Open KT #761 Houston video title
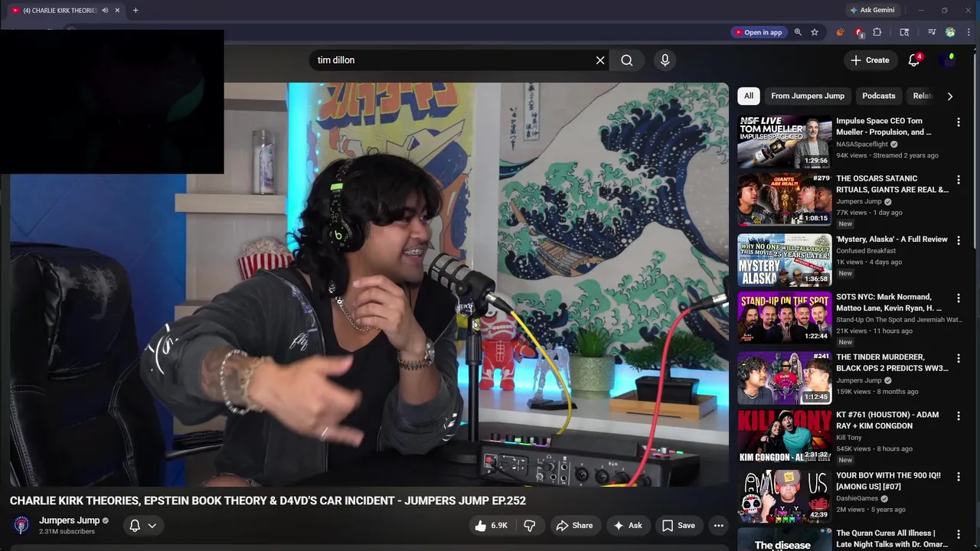 pyautogui.click(x=887, y=420)
